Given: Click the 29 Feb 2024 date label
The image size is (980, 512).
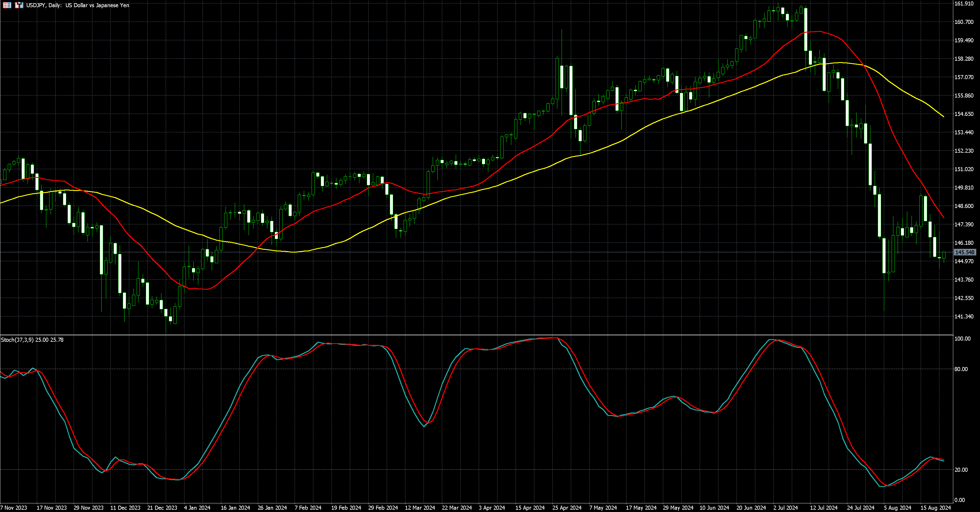Looking at the screenshot, I should coord(383,508).
